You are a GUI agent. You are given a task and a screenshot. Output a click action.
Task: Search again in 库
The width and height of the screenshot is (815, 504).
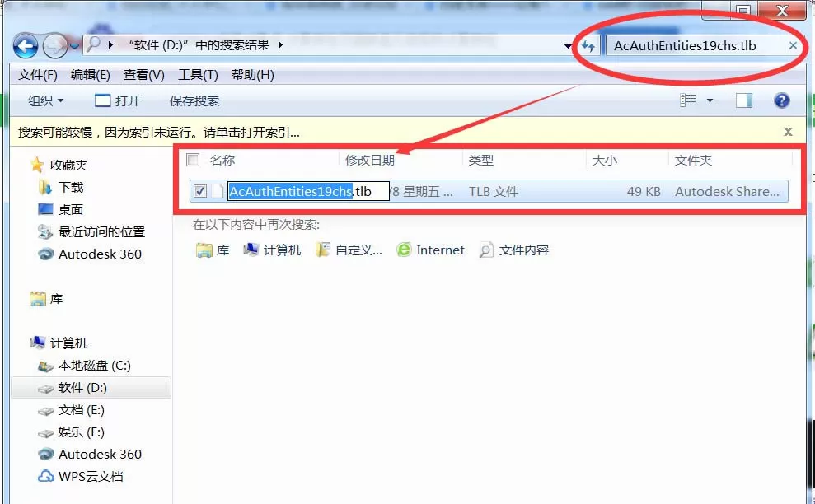click(x=213, y=250)
